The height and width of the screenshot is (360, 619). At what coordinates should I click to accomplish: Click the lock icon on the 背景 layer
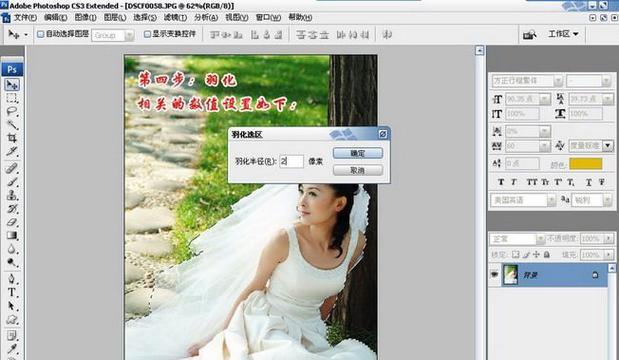pyautogui.click(x=595, y=275)
